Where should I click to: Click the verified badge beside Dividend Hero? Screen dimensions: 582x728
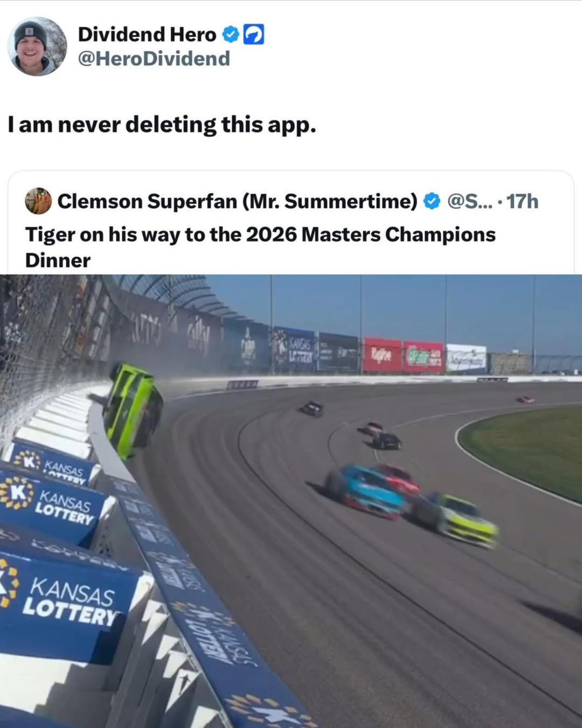pos(231,35)
